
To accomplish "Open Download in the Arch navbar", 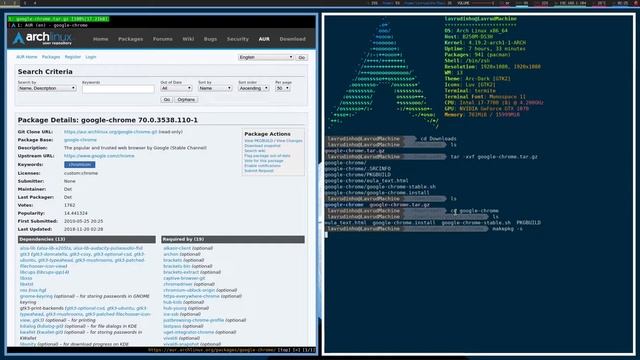I will pos(292,39).
